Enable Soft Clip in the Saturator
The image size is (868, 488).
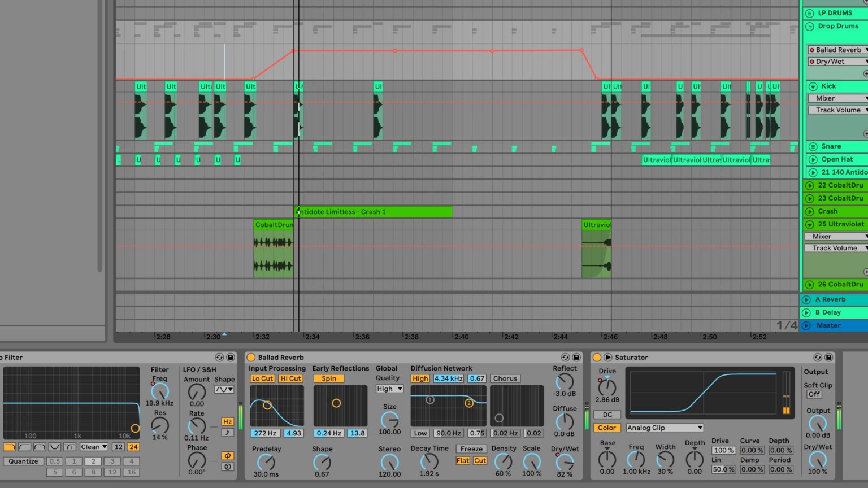tap(814, 394)
